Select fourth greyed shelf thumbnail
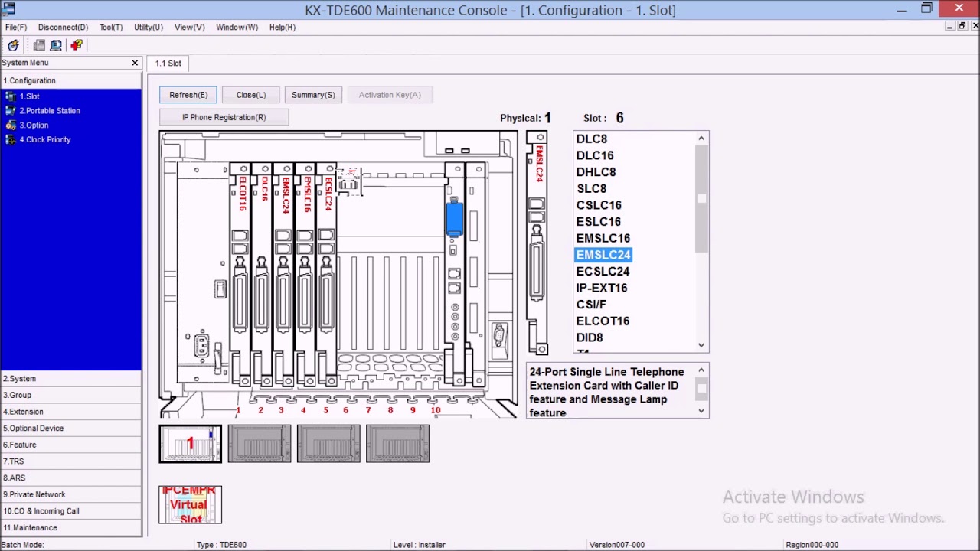This screenshot has height=551, width=980. [x=397, y=444]
